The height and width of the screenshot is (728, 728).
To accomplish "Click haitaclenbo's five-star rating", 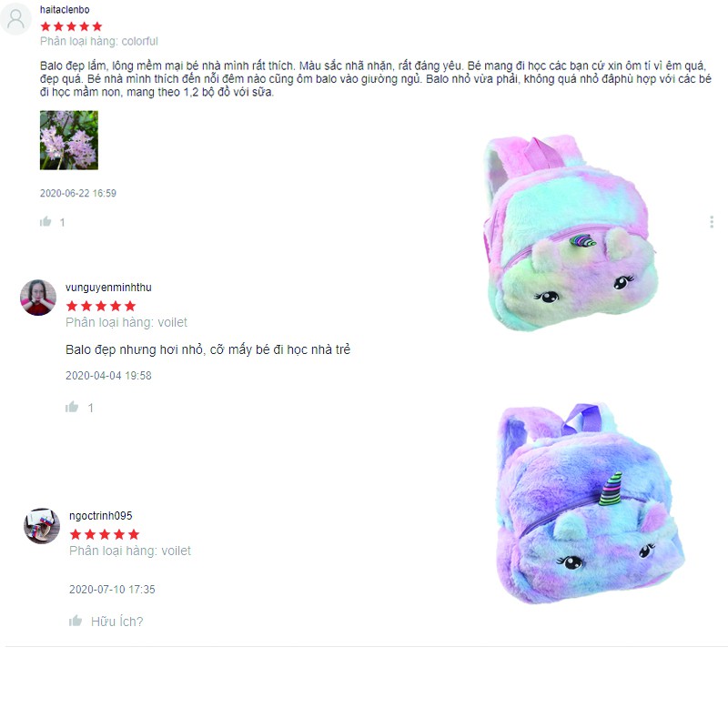I will pos(71,26).
